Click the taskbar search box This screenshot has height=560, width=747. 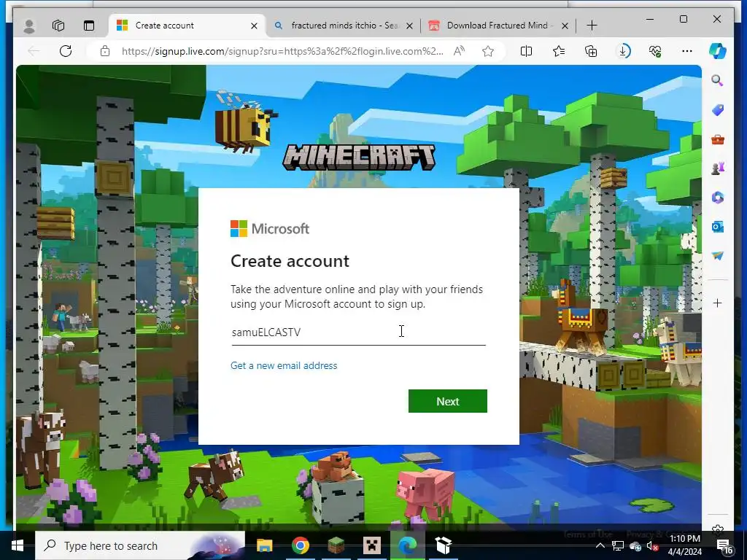coord(140,545)
